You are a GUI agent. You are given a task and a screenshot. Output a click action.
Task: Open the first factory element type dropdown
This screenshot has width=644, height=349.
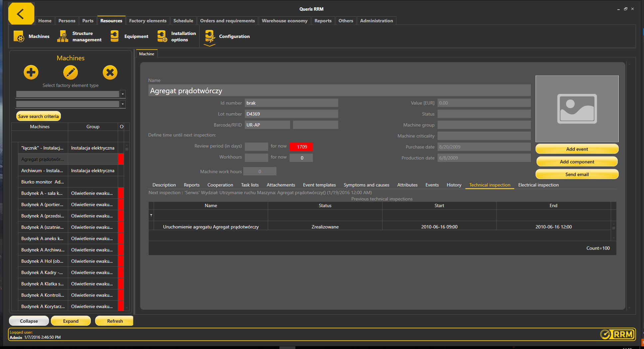122,94
